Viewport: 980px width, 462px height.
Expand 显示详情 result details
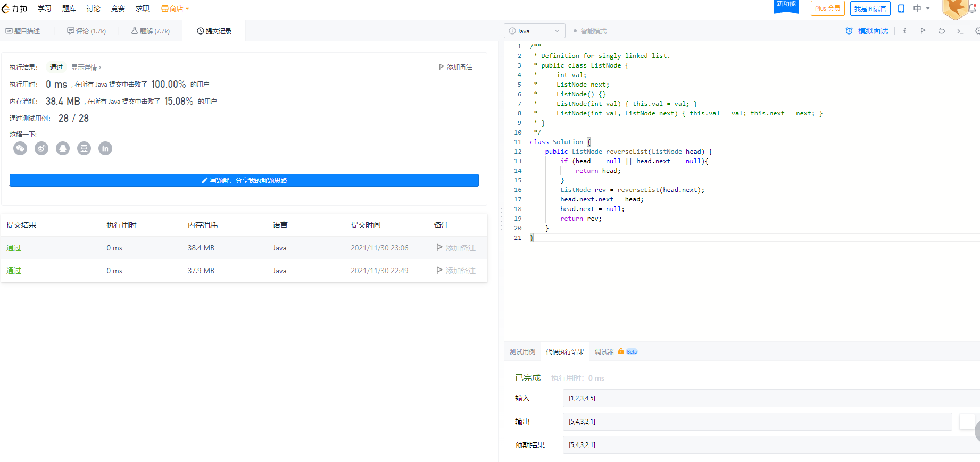(x=86, y=68)
